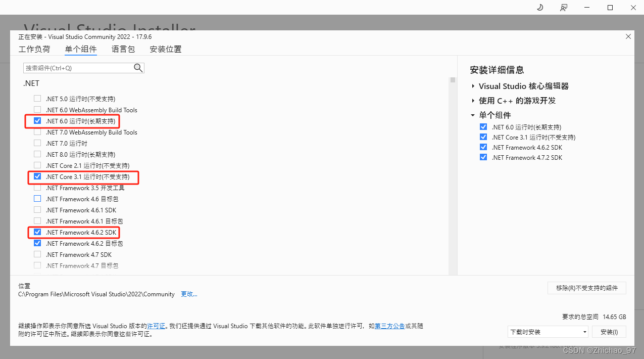
Task: Click the component list vertical scrollbar
Action: (453, 176)
